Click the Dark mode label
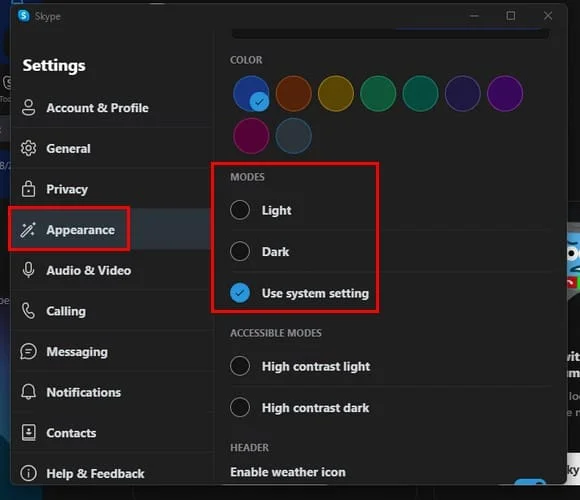 tap(275, 252)
